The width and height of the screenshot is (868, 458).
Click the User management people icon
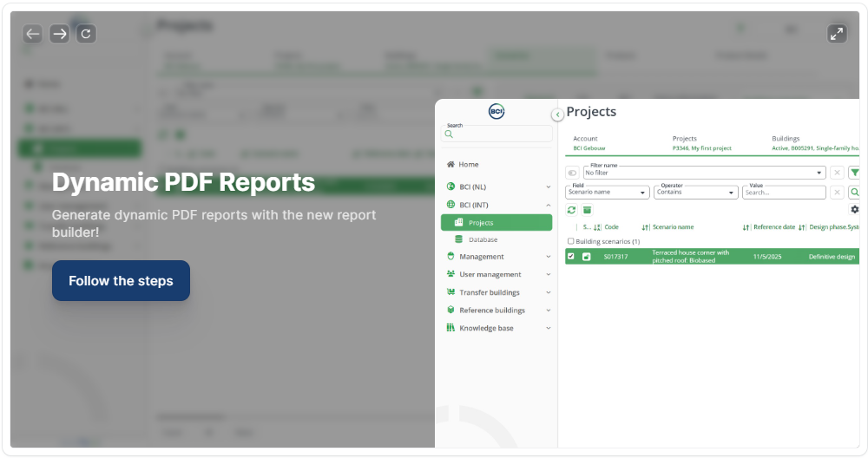click(450, 274)
